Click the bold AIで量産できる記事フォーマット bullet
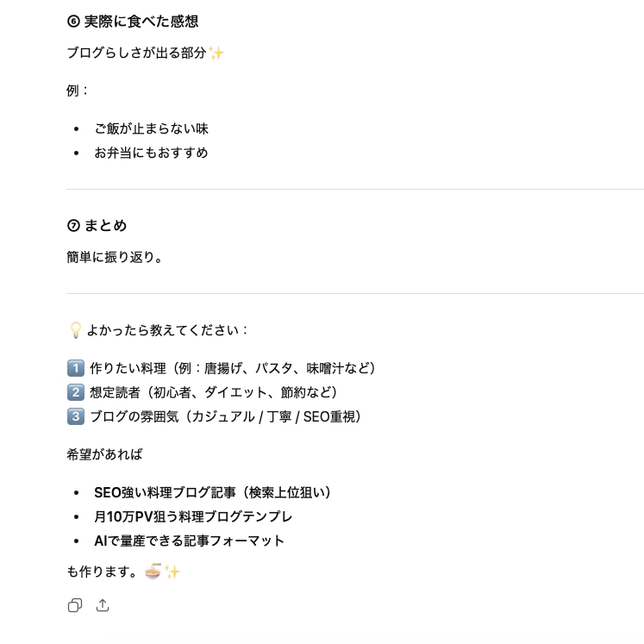The image size is (644, 644). tap(189, 541)
